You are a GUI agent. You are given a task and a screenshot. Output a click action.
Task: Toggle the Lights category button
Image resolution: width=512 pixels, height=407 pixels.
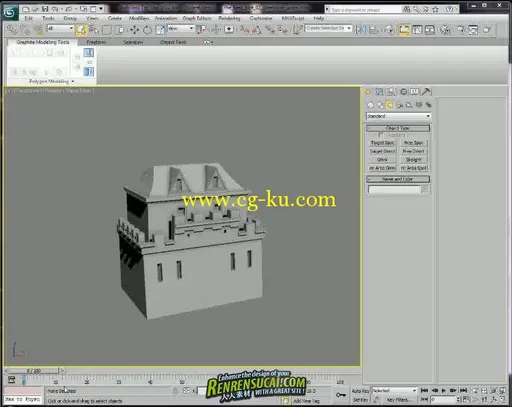(x=389, y=105)
